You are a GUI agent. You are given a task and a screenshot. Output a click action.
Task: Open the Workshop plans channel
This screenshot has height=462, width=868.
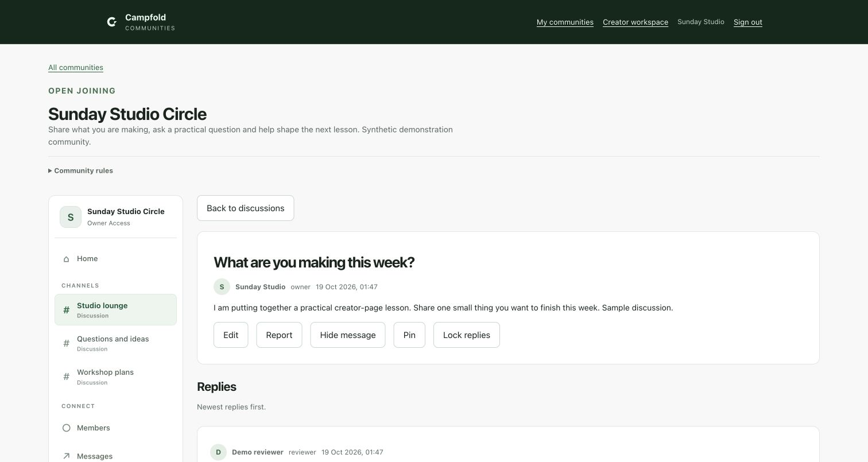coord(115,376)
